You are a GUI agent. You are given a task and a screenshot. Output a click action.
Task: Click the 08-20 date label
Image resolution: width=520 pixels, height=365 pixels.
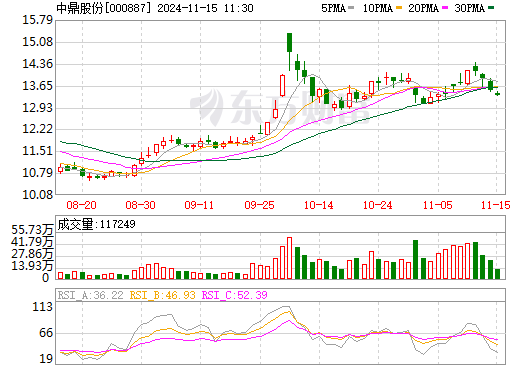tap(81, 205)
